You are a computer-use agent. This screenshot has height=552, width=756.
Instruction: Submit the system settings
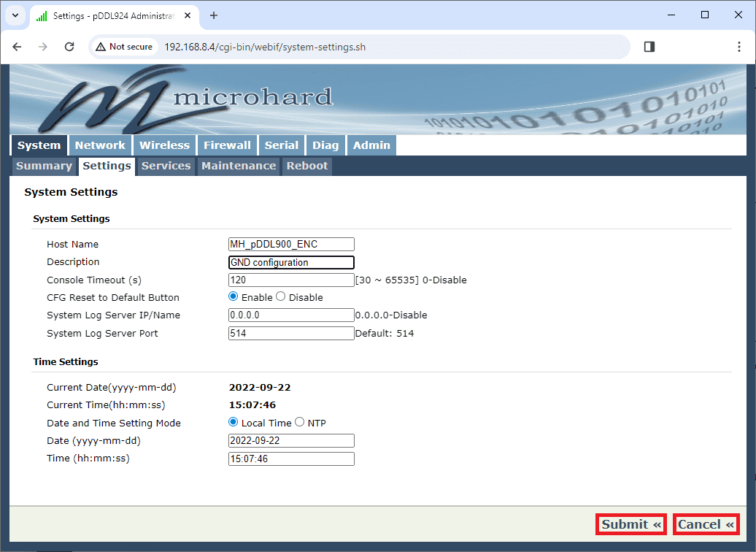631,524
